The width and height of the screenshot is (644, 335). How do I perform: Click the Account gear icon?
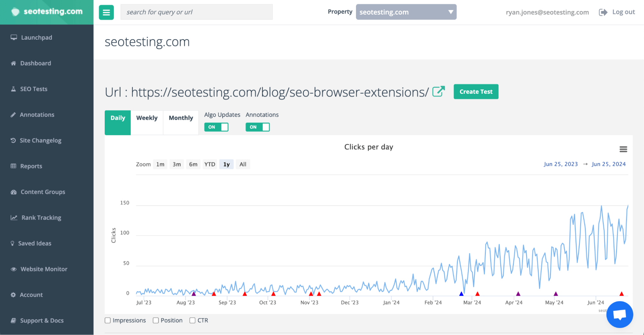pos(13,295)
